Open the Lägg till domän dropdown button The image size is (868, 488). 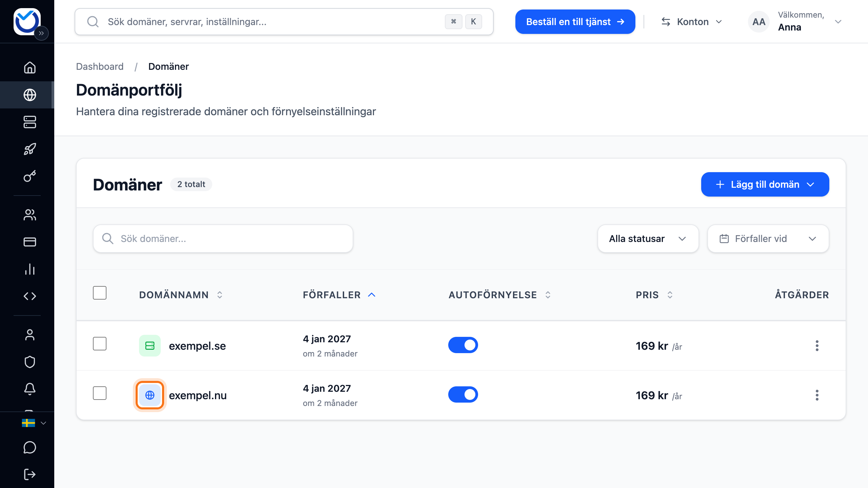pos(765,184)
